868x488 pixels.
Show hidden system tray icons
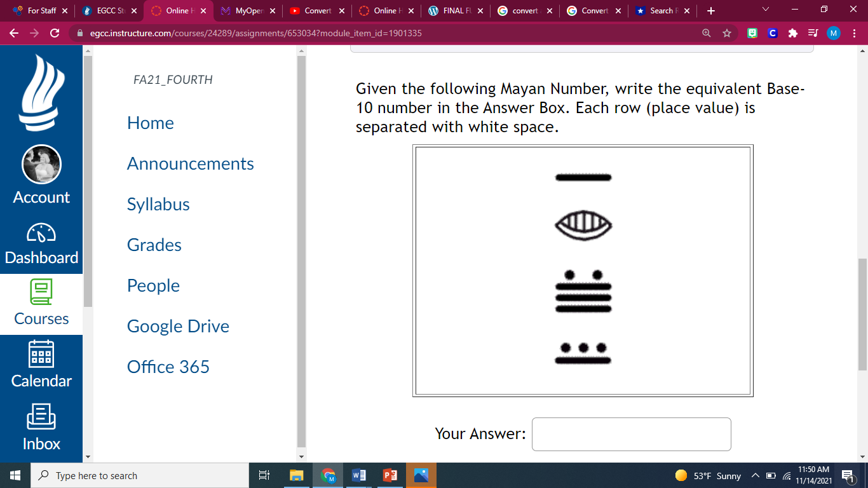tap(756, 475)
